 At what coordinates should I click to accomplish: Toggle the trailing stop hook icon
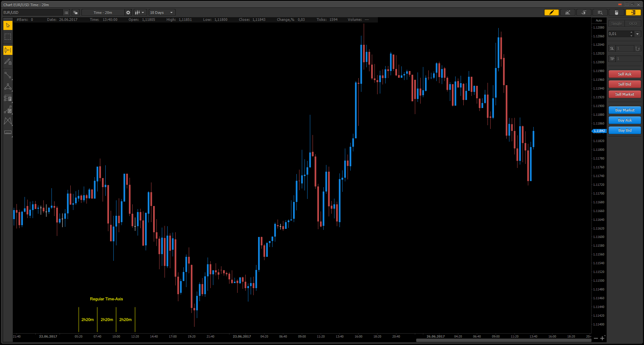click(x=638, y=48)
